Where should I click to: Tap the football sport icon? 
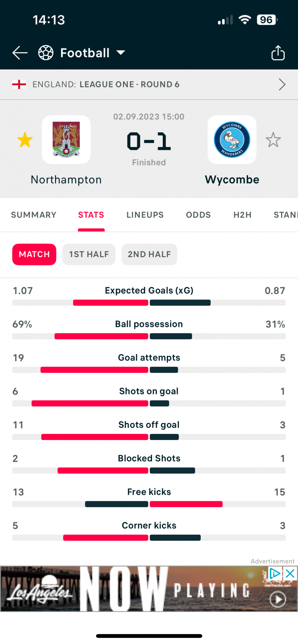[x=46, y=53]
